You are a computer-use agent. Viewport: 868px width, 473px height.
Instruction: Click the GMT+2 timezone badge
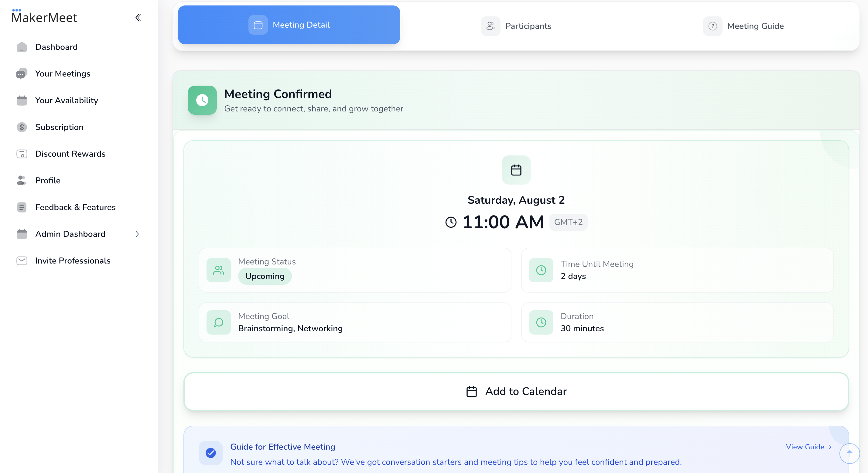568,222
